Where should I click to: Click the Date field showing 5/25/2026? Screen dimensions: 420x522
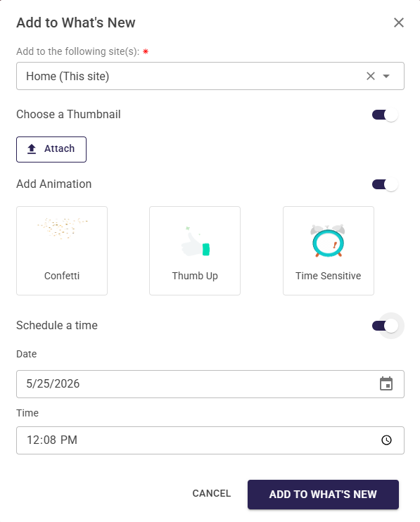(210, 384)
